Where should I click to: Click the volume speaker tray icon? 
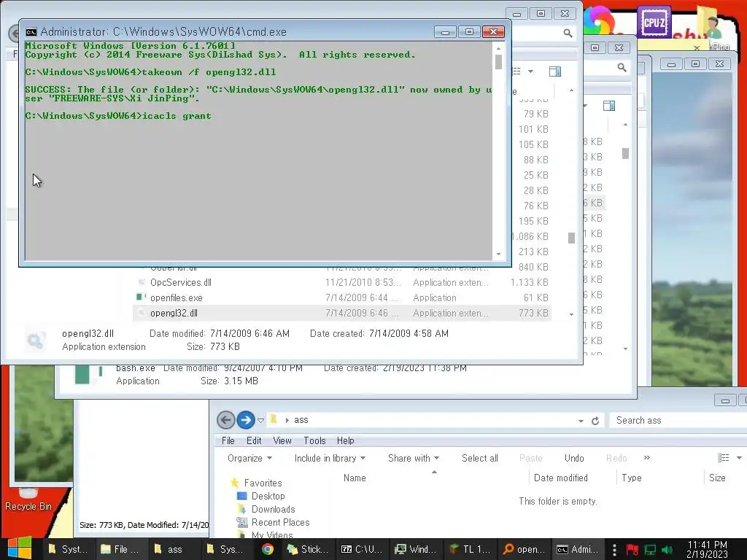667,550
